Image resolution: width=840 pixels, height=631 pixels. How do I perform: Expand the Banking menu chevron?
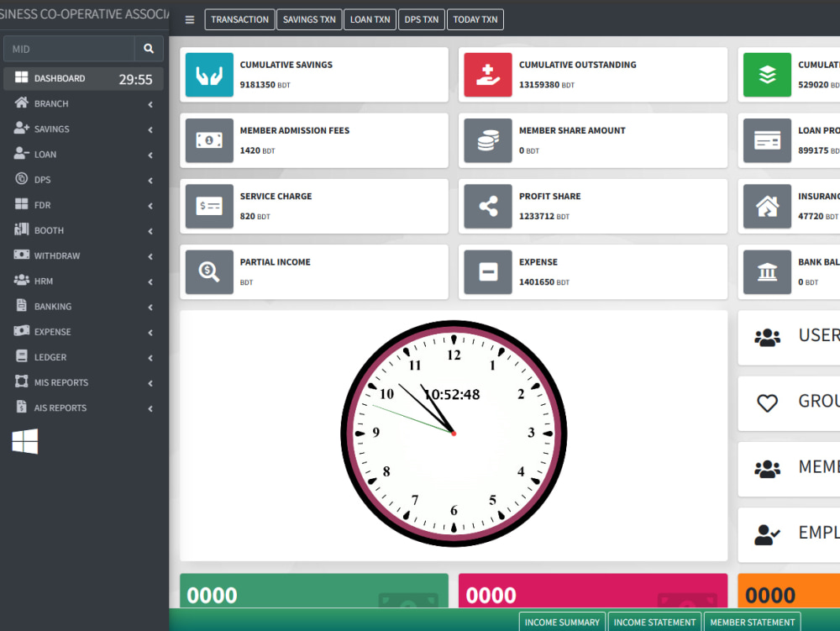[x=150, y=308]
